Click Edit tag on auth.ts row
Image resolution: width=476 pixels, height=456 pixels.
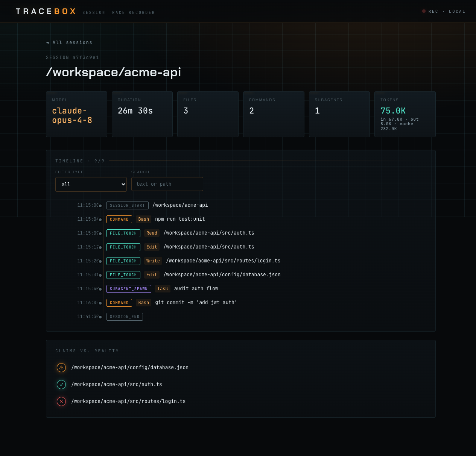pyautogui.click(x=152, y=247)
